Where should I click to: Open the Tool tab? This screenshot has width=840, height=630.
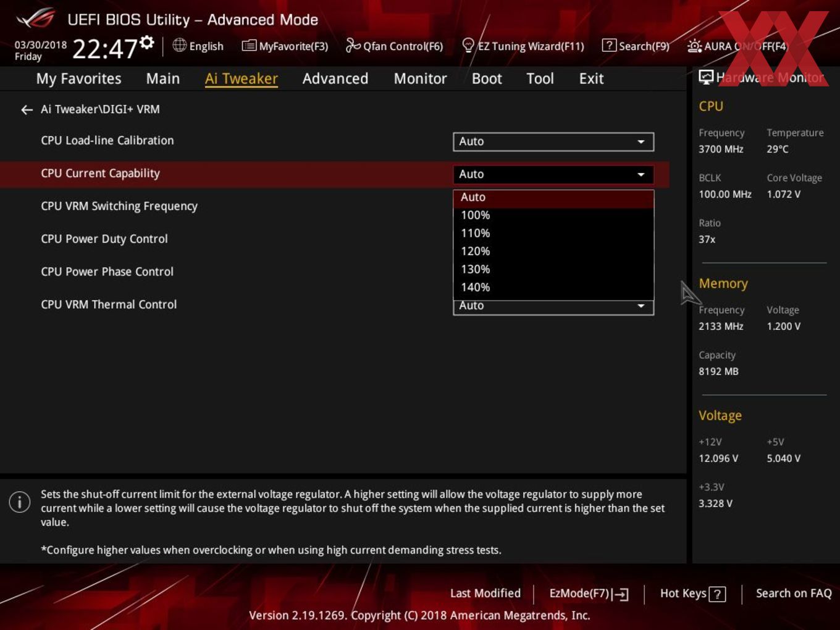tap(540, 78)
